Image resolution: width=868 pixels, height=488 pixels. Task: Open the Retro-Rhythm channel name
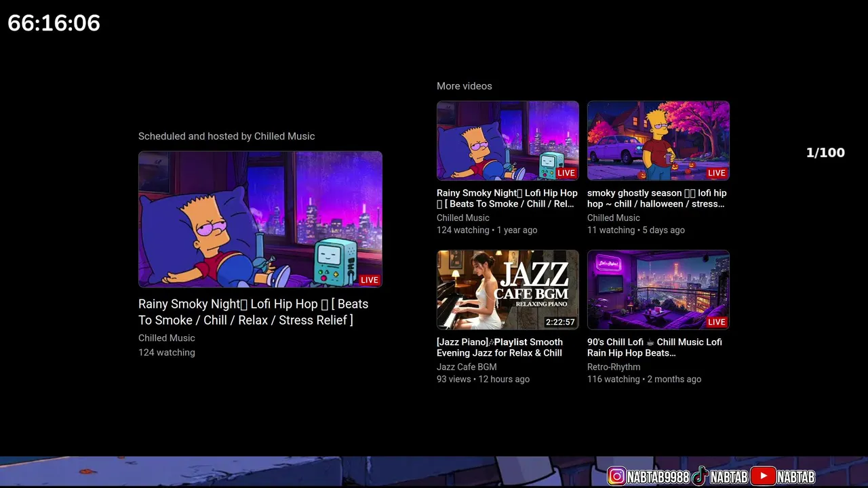(x=614, y=367)
